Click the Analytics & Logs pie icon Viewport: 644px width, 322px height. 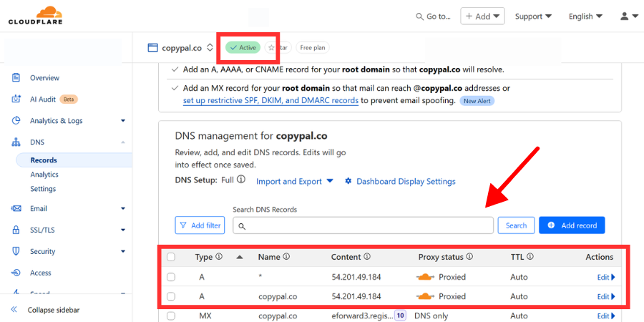[x=16, y=121]
